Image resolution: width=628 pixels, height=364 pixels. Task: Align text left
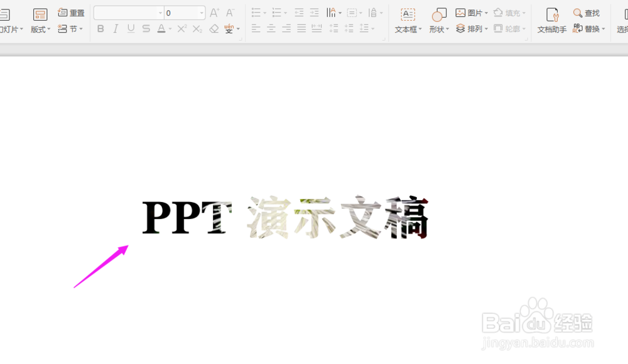coord(256,28)
